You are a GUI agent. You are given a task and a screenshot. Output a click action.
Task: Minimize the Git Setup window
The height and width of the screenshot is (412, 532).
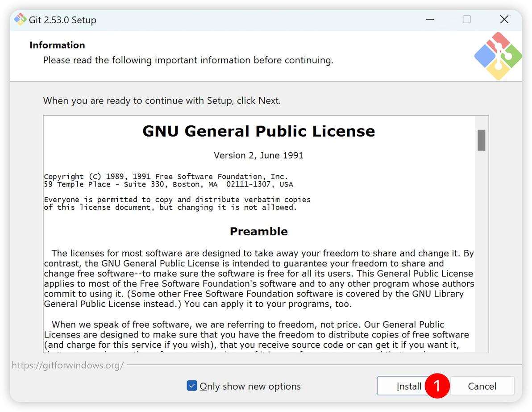[430, 19]
